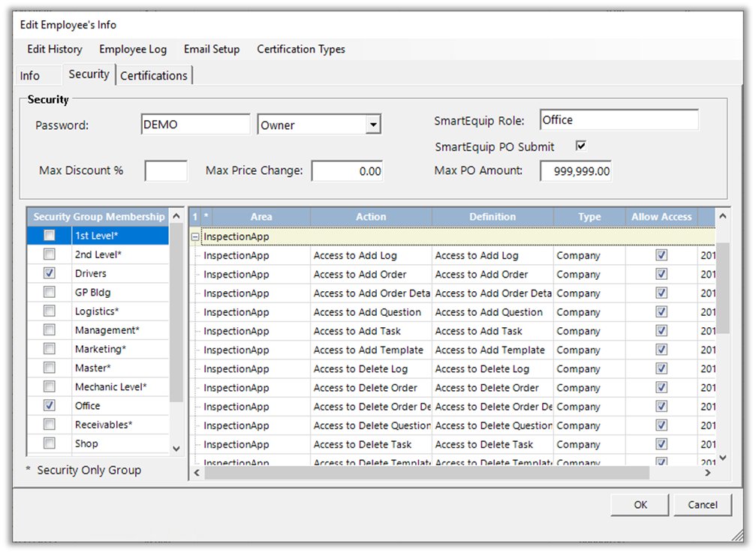Click the Max PO Amount field
The width and height of the screenshot is (756, 553).
[x=577, y=171]
